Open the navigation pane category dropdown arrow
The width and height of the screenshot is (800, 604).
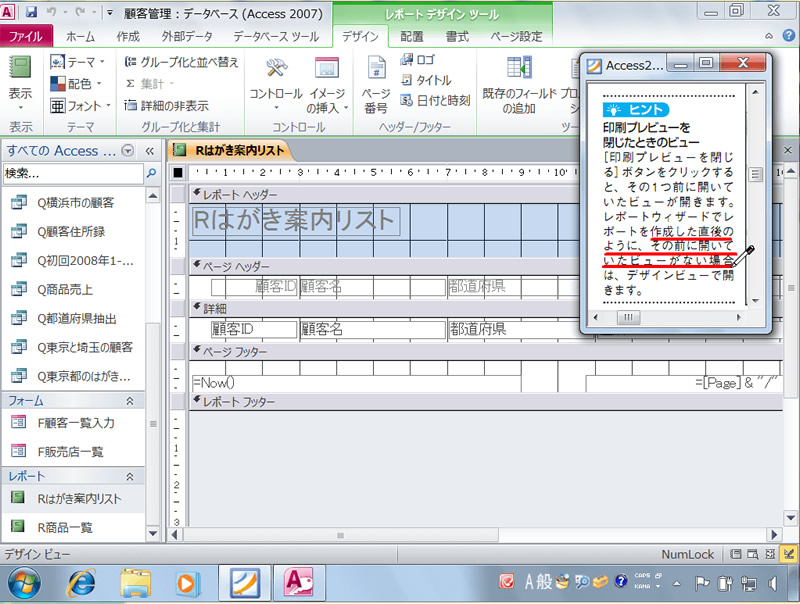[x=128, y=150]
